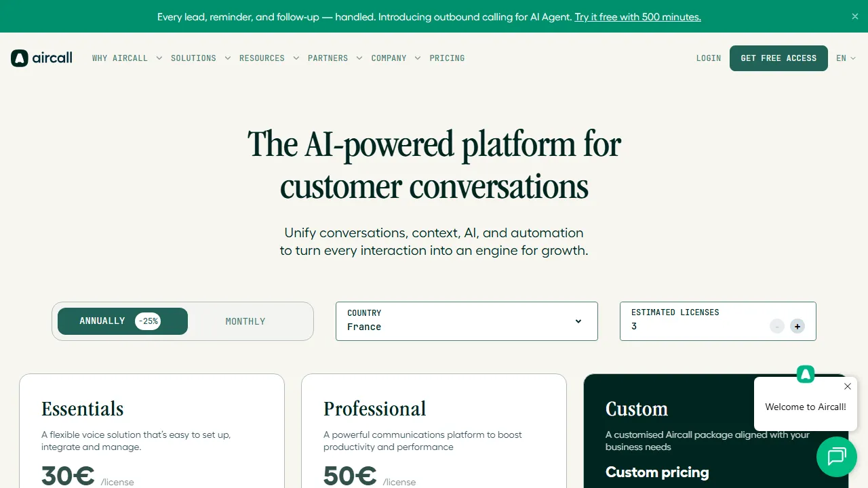This screenshot has width=868, height=488.
Task: Close the top announcement banner
Action: tap(854, 16)
